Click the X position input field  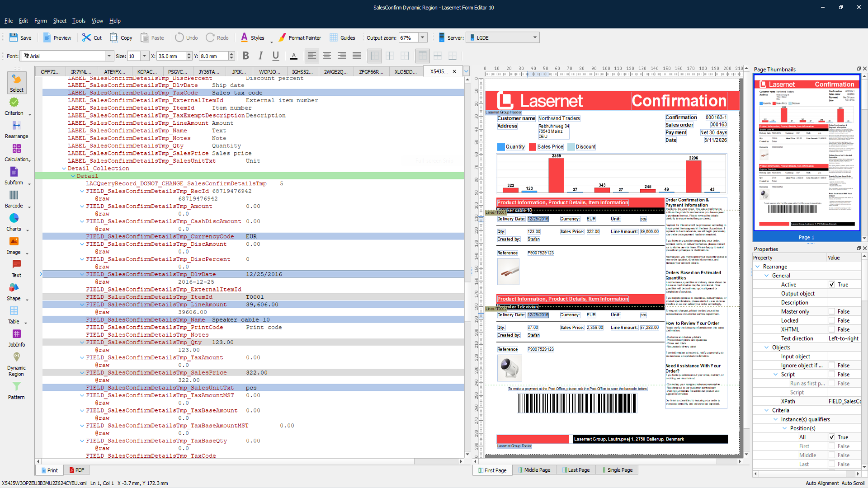click(x=171, y=56)
